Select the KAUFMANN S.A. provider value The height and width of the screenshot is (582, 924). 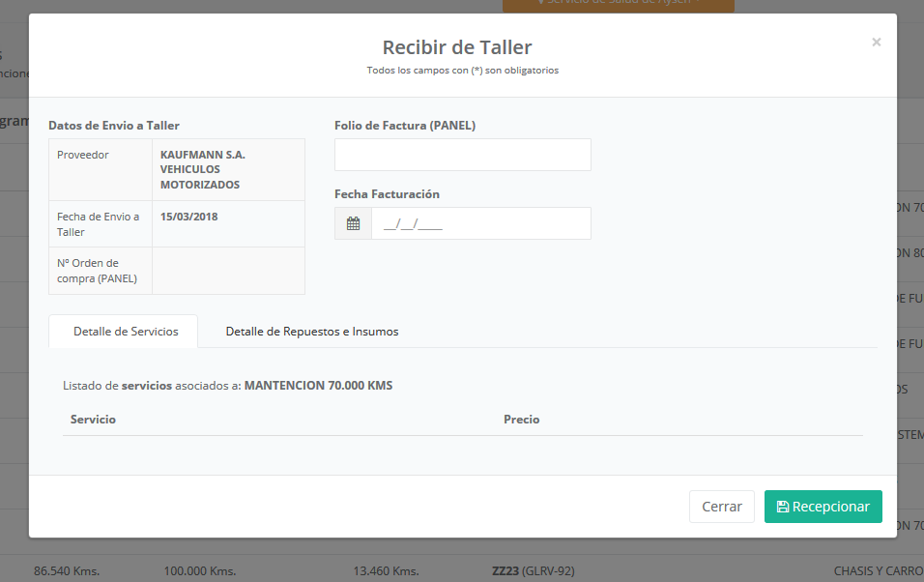click(x=202, y=169)
